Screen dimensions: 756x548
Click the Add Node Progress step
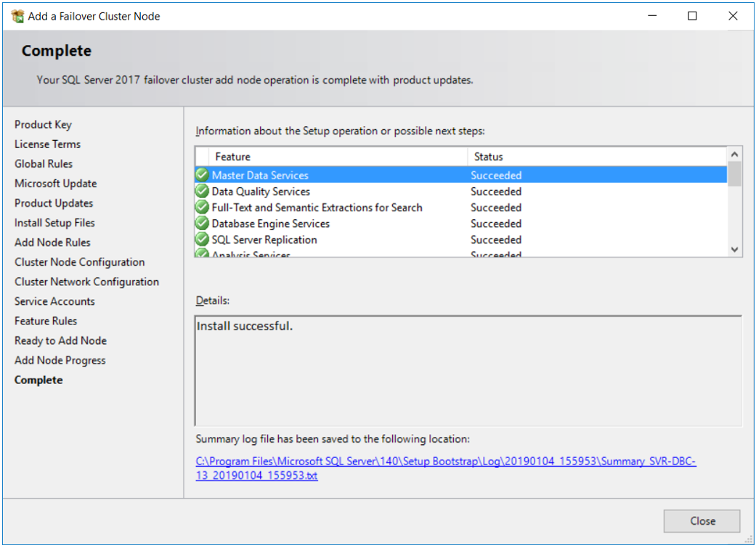60,361
